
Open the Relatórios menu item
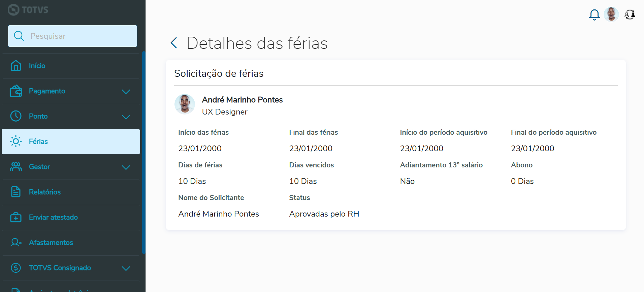[45, 192]
